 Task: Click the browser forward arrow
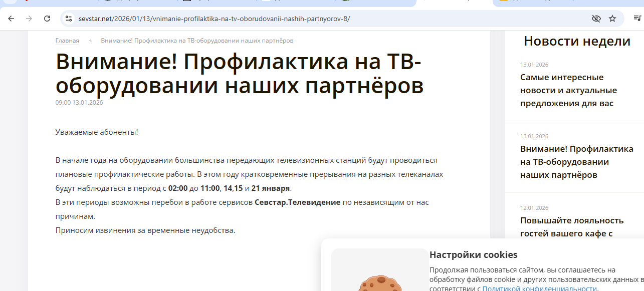click(x=29, y=19)
